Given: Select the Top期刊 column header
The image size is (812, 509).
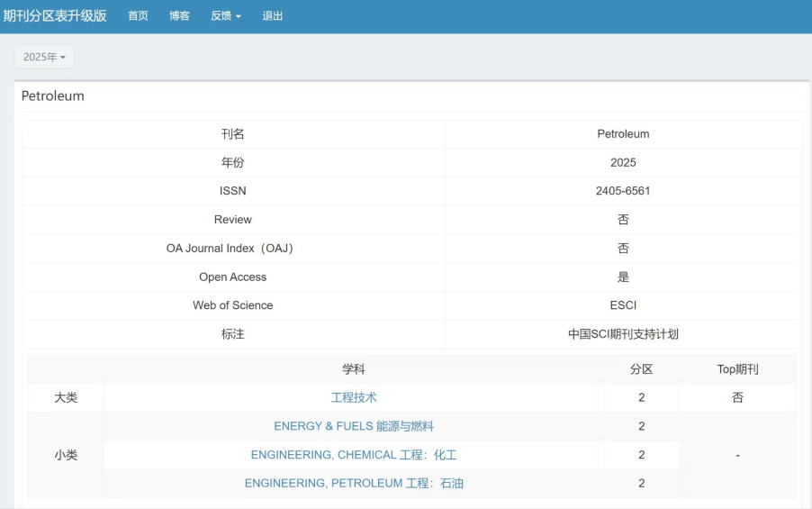Looking at the screenshot, I should pyautogui.click(x=737, y=369).
